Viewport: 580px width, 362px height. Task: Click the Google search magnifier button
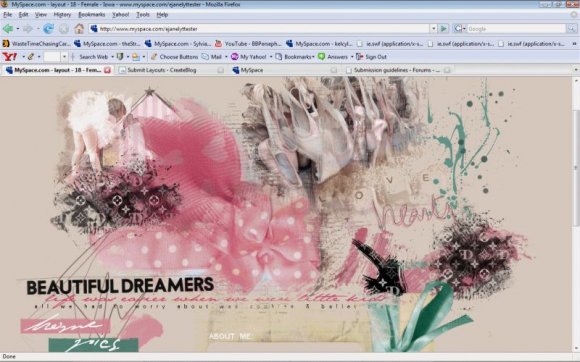pyautogui.click(x=571, y=28)
